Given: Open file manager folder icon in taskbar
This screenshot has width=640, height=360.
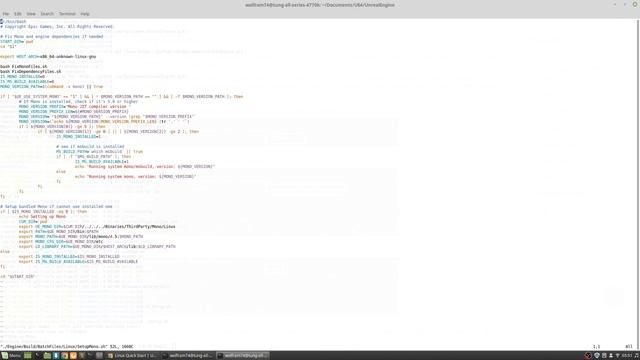Looking at the screenshot, I should point(47,356).
